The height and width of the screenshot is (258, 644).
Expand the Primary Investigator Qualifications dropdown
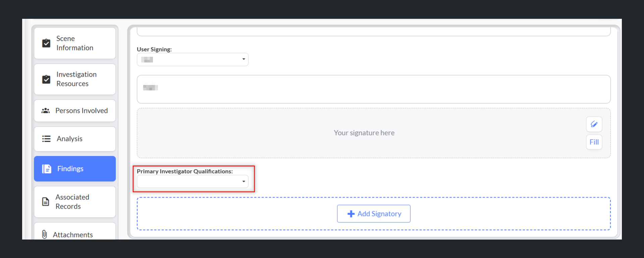193,181
